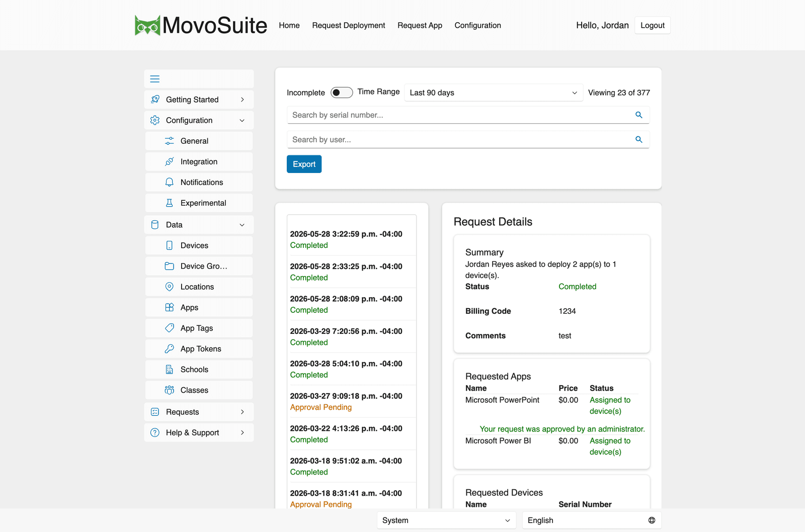
Task: Click user search magnifier icon
Action: tap(639, 139)
